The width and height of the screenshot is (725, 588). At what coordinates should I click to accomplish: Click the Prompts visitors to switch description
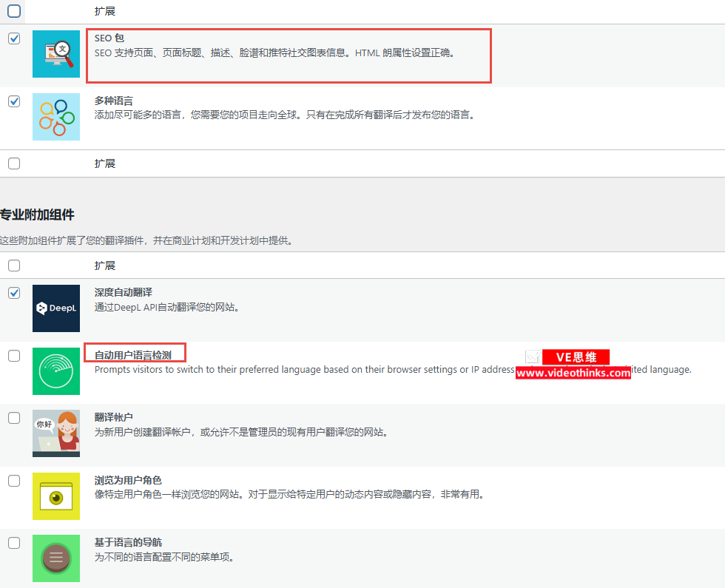[x=393, y=369]
